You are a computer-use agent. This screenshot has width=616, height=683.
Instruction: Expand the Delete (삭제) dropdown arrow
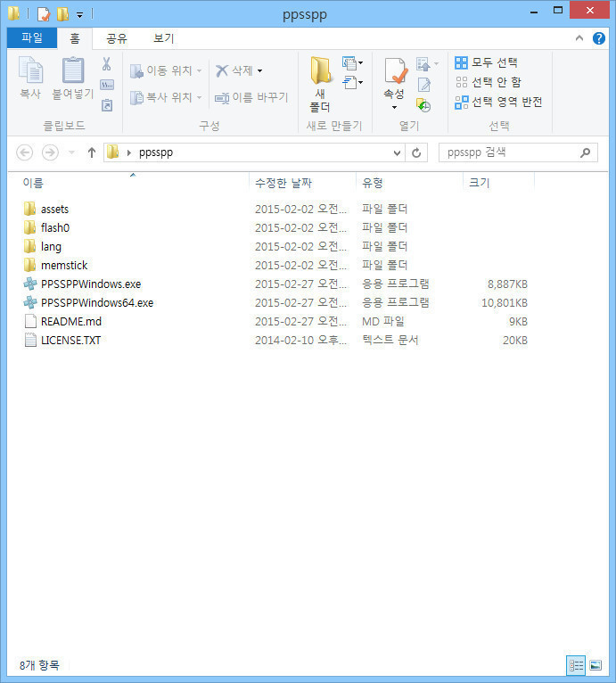259,70
